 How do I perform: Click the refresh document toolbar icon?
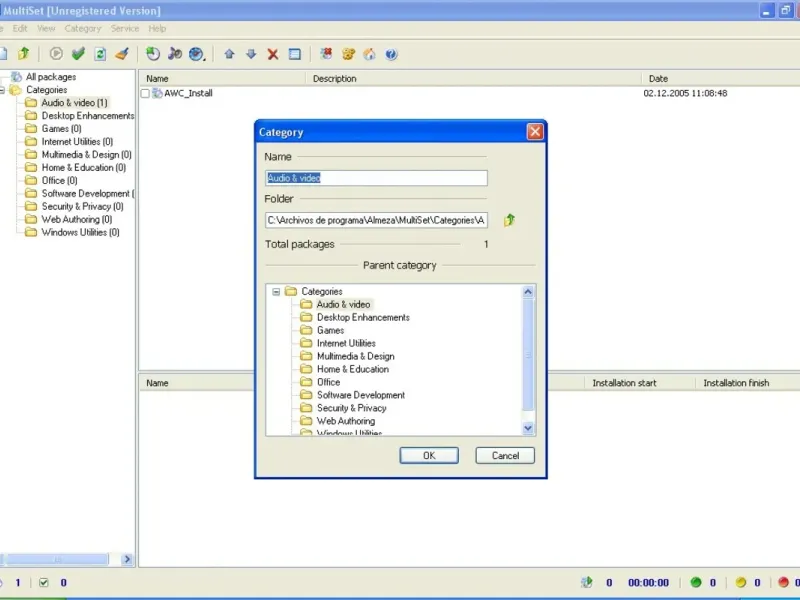(x=100, y=54)
